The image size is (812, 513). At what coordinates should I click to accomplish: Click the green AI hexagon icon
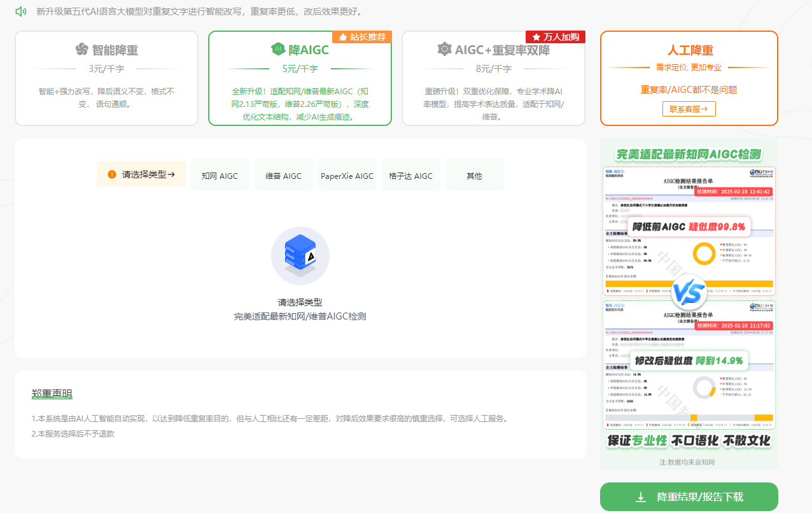coord(277,49)
